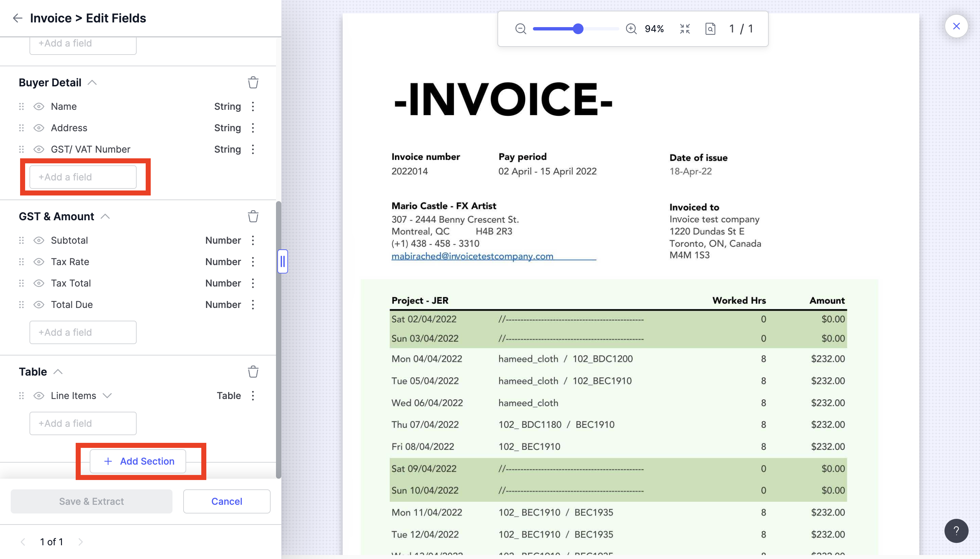
Task: Hide the Total Due field
Action: (x=39, y=305)
